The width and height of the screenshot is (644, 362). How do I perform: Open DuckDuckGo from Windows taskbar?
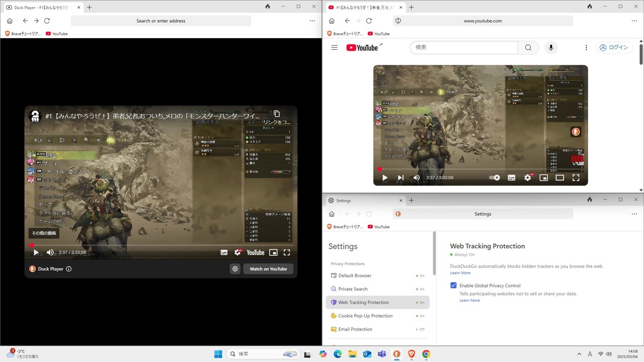coord(396,354)
